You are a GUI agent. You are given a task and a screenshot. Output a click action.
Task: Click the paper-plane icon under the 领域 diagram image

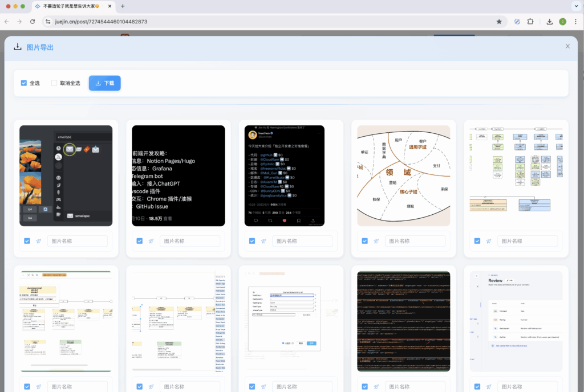click(x=376, y=241)
